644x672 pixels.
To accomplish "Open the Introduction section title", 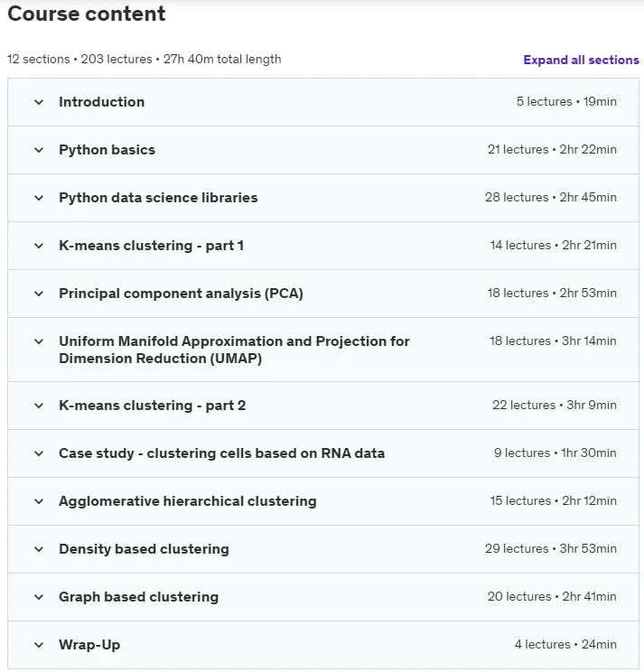I will pyautogui.click(x=101, y=102).
